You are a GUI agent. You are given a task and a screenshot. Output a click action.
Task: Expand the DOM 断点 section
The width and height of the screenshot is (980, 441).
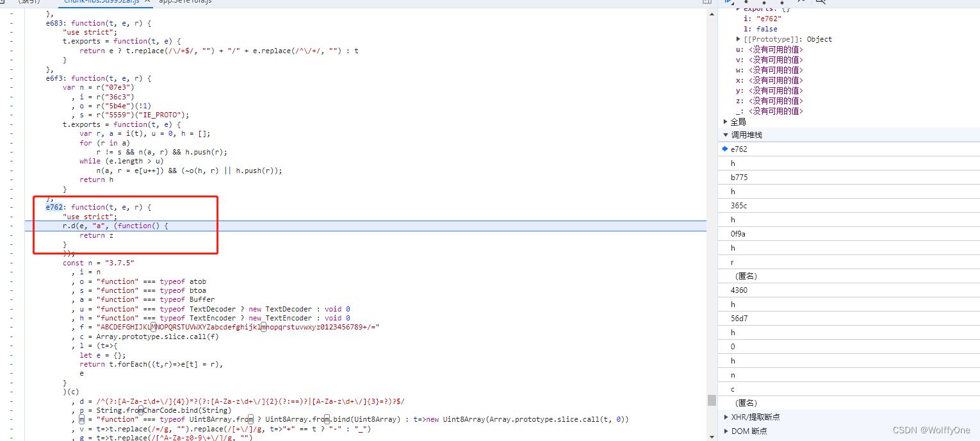point(725,431)
